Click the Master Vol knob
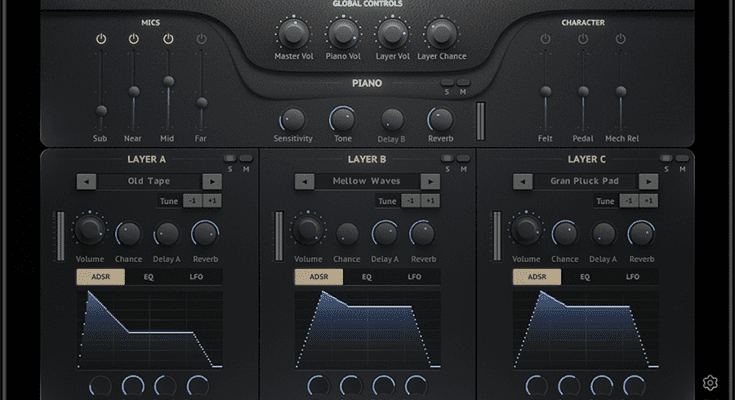Screen dimensions: 735x400 292,34
